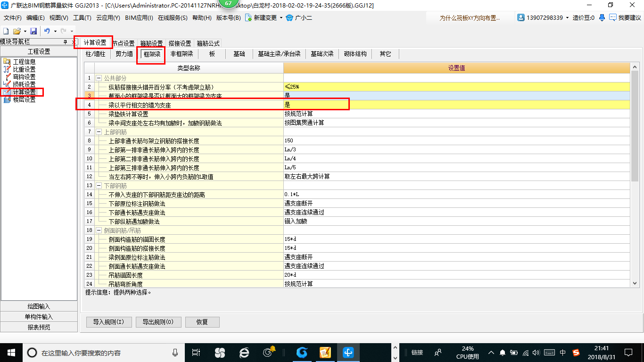Open the 绘图输入 module
Screen dimensions: 644x362
[x=39, y=306]
